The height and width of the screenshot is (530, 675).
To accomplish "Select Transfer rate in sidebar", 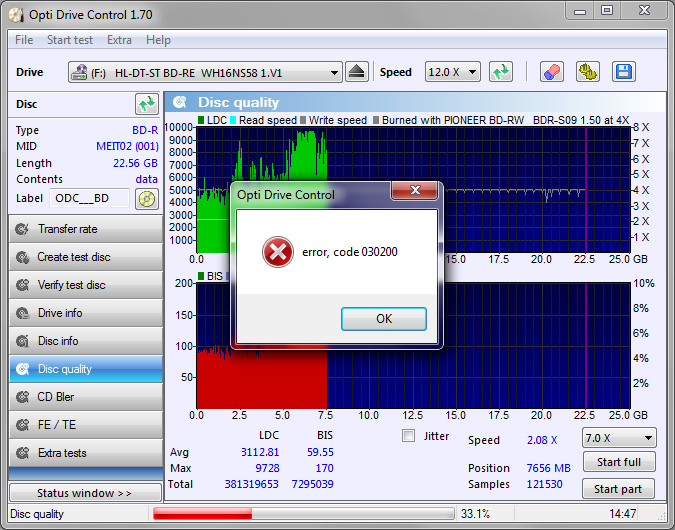I will tap(85, 229).
